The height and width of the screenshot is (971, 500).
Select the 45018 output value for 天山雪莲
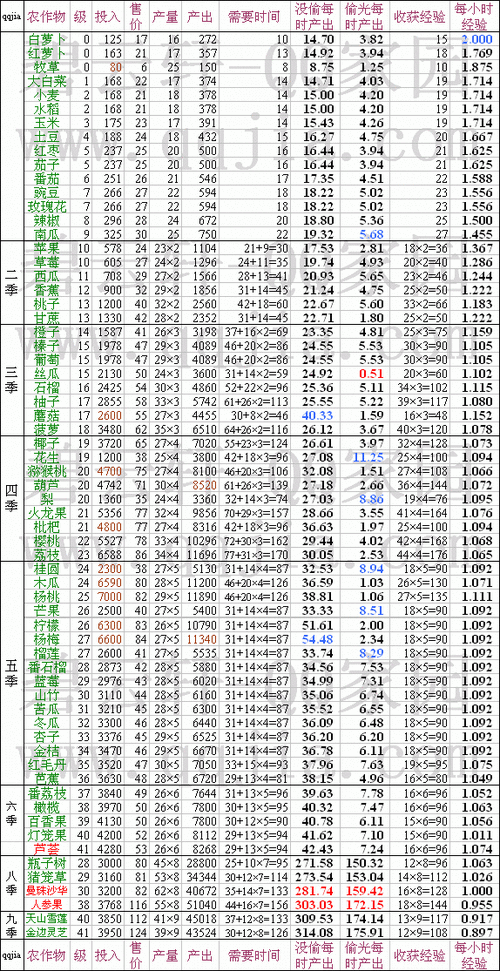point(201,918)
